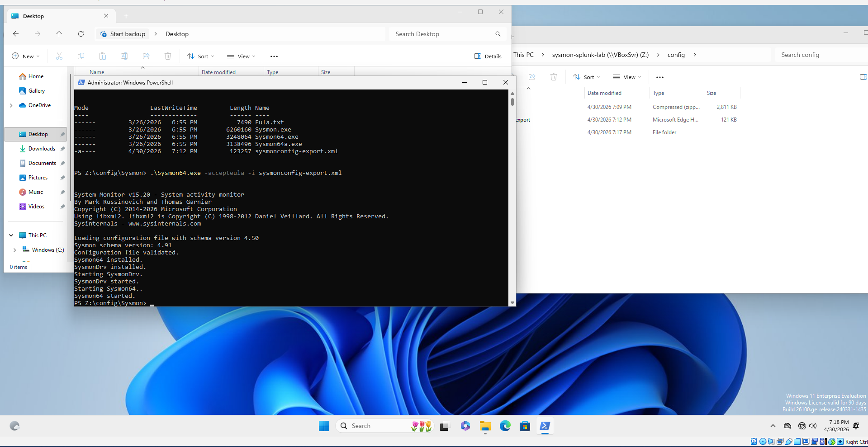Click PowerShell vertical scrollbar thumb
Viewport: 868px width, 447px height.
pos(512,101)
